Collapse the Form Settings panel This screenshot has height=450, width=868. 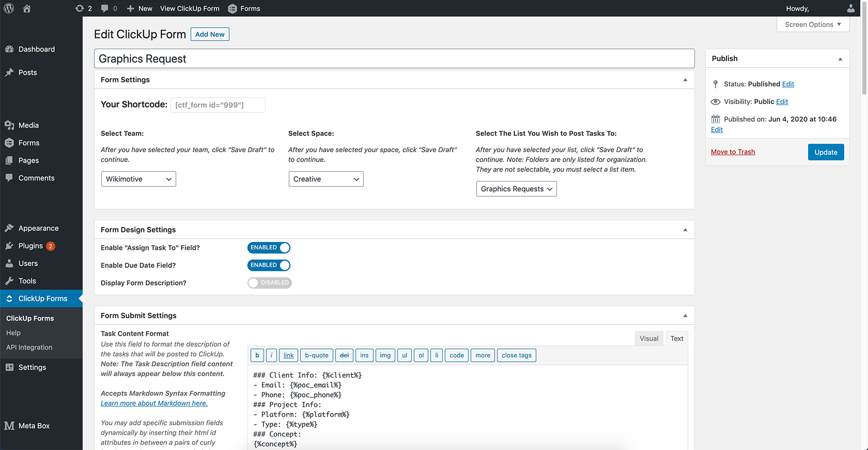pyautogui.click(x=685, y=80)
